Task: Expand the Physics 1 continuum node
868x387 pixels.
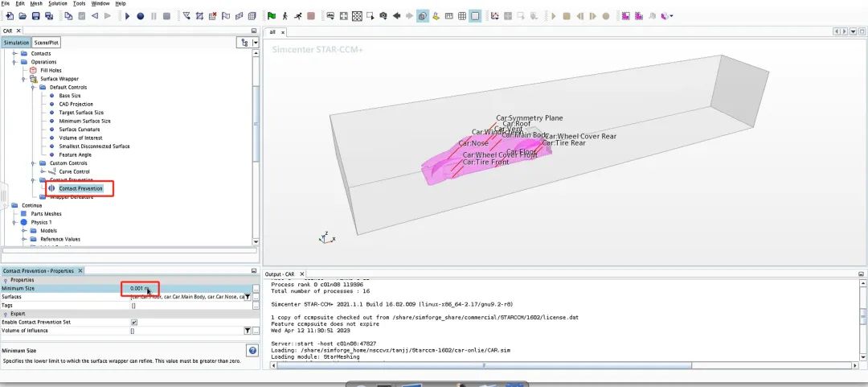Action: 15,222
